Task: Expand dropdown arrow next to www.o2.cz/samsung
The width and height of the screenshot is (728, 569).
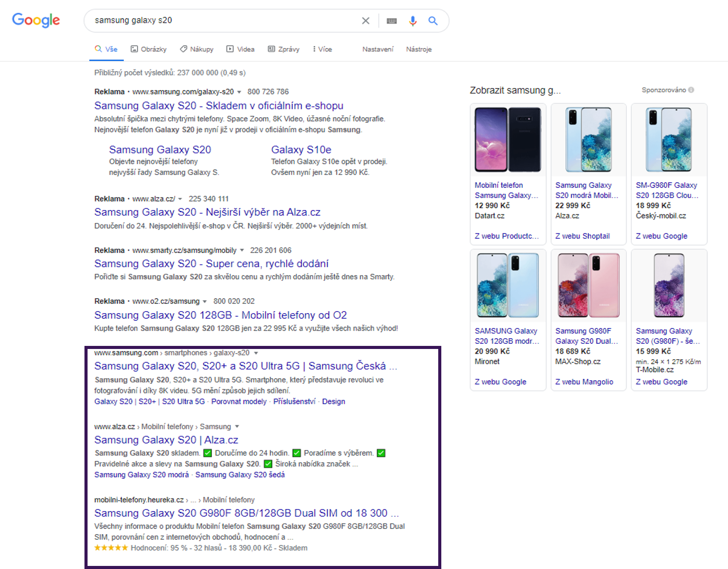Action: 205,301
